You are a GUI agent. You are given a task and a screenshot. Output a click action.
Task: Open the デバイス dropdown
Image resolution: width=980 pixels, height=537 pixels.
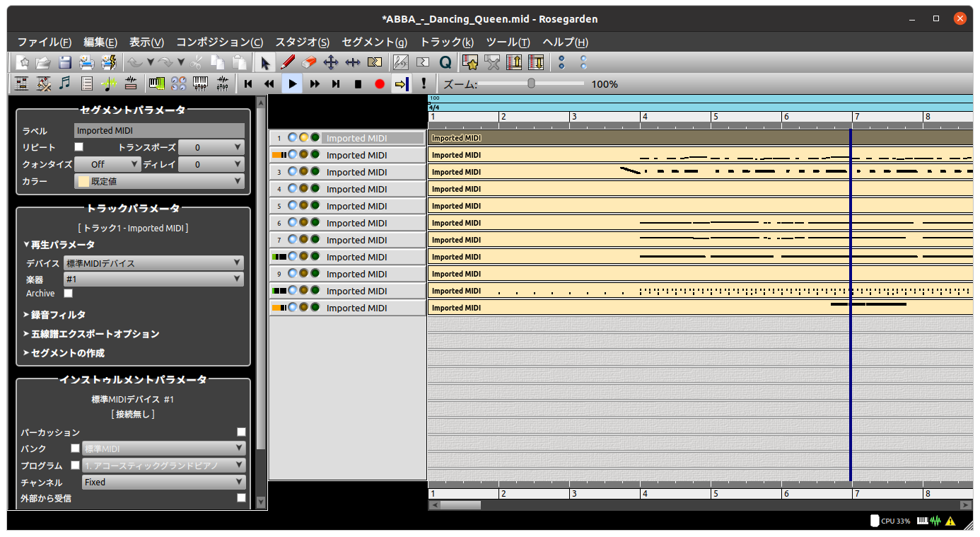point(153,263)
